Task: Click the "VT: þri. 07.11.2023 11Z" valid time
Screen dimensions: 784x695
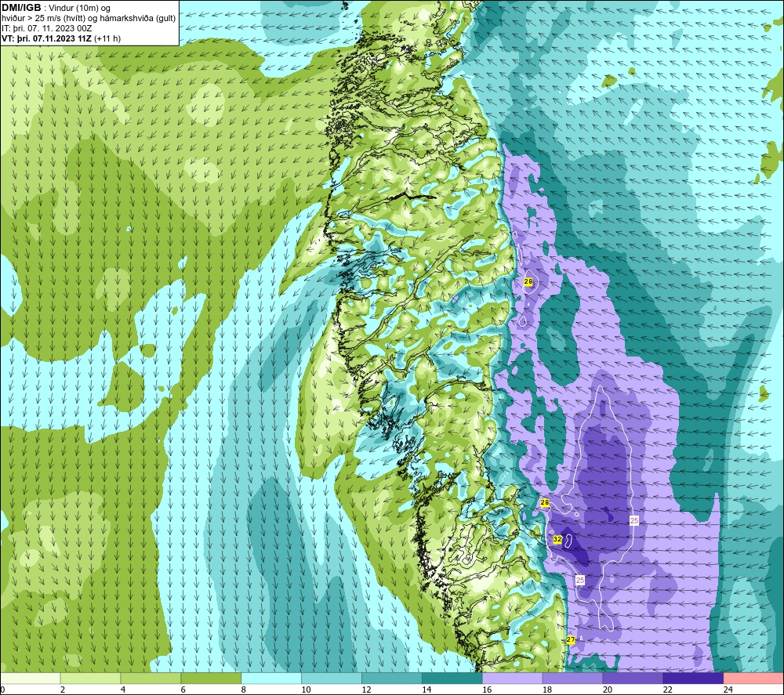Action: point(46,38)
